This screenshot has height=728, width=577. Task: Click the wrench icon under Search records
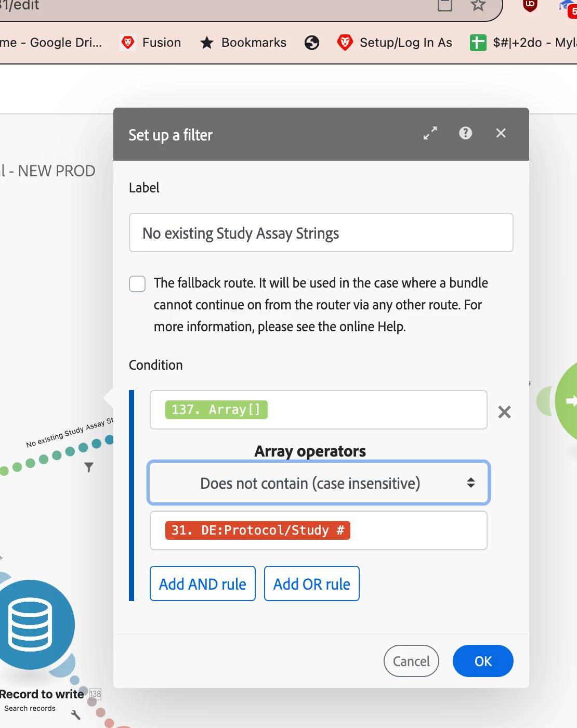tap(76, 714)
